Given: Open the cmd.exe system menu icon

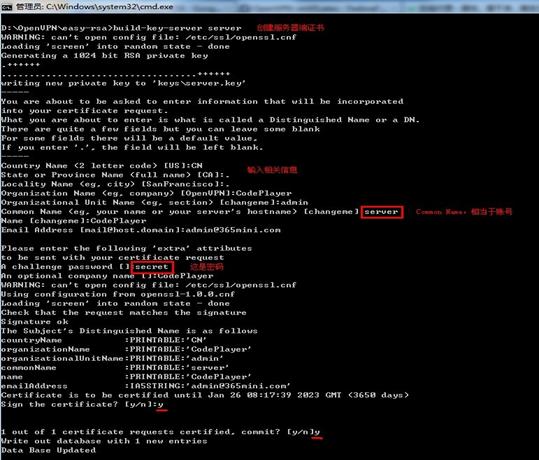Looking at the screenshot, I should click(x=7, y=7).
